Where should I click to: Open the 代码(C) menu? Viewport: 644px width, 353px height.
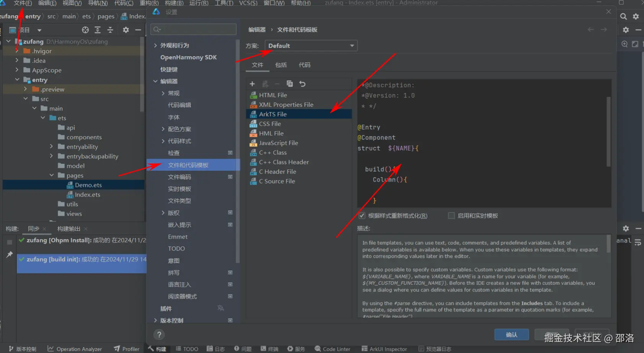(124, 3)
